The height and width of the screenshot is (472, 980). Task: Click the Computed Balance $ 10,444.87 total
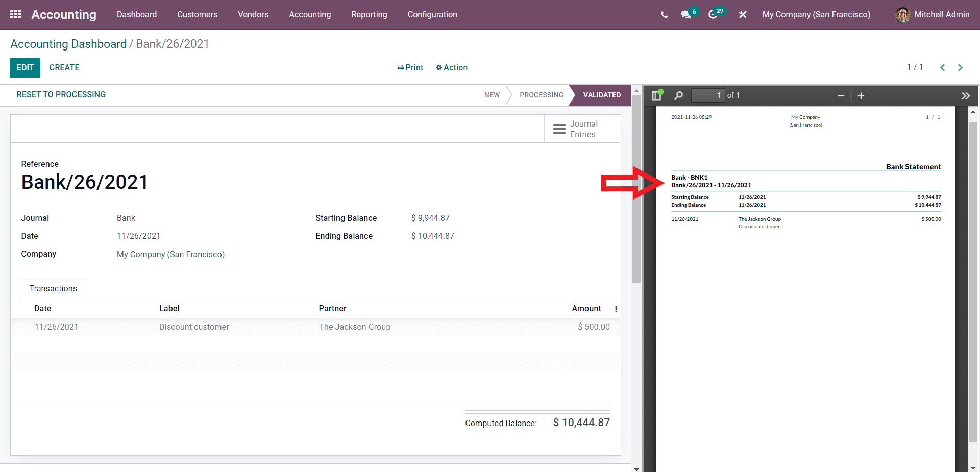[581, 423]
